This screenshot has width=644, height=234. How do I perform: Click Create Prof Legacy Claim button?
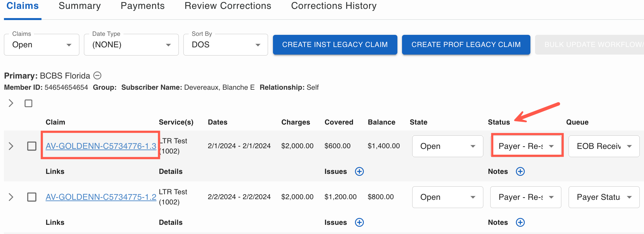466,45
